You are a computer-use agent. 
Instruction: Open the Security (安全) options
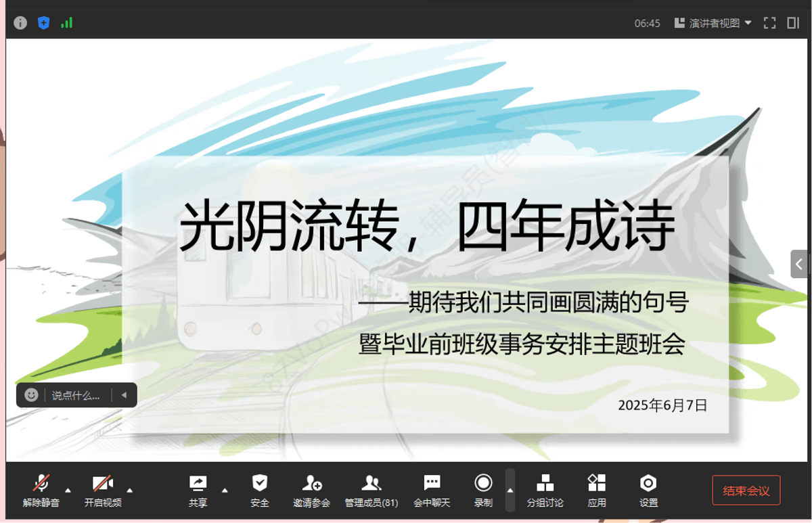[259, 490]
